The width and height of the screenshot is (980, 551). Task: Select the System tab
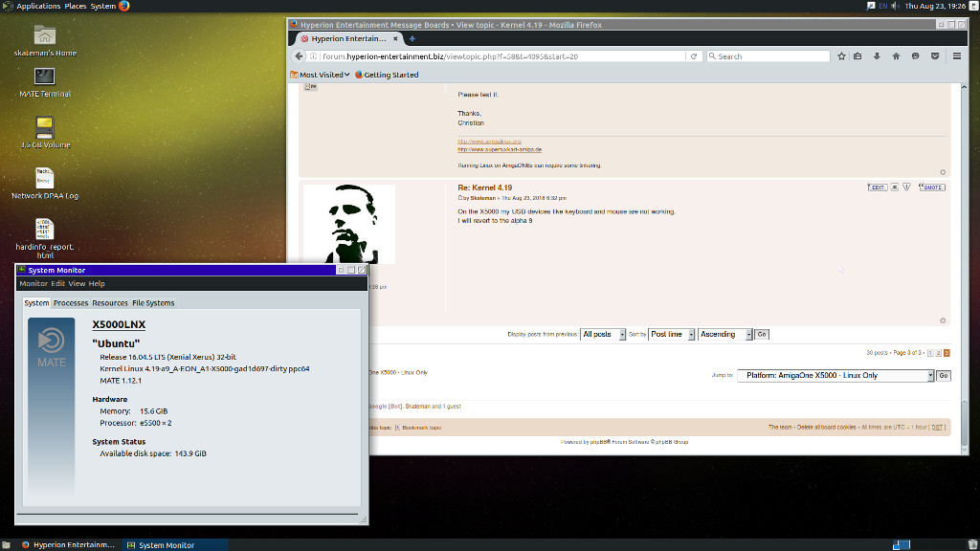pyautogui.click(x=36, y=303)
